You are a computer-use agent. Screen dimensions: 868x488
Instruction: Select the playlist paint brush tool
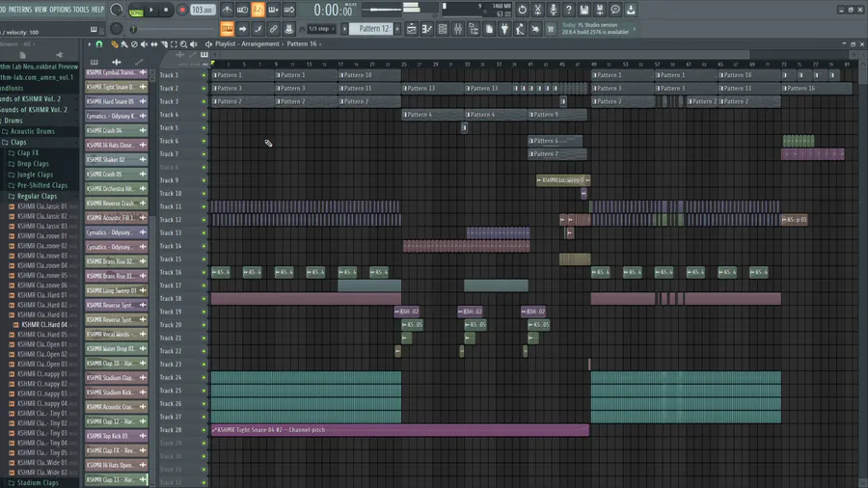tap(124, 43)
